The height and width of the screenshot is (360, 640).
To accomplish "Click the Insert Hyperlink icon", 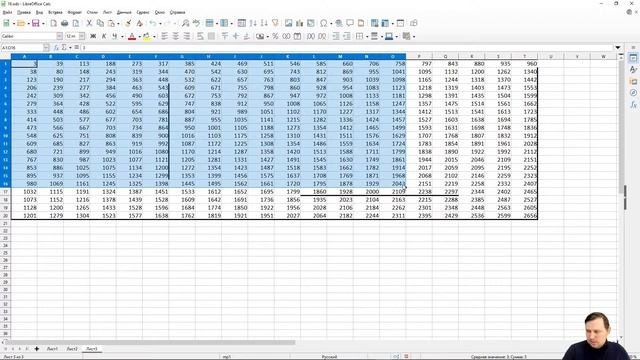I will 339,23.
